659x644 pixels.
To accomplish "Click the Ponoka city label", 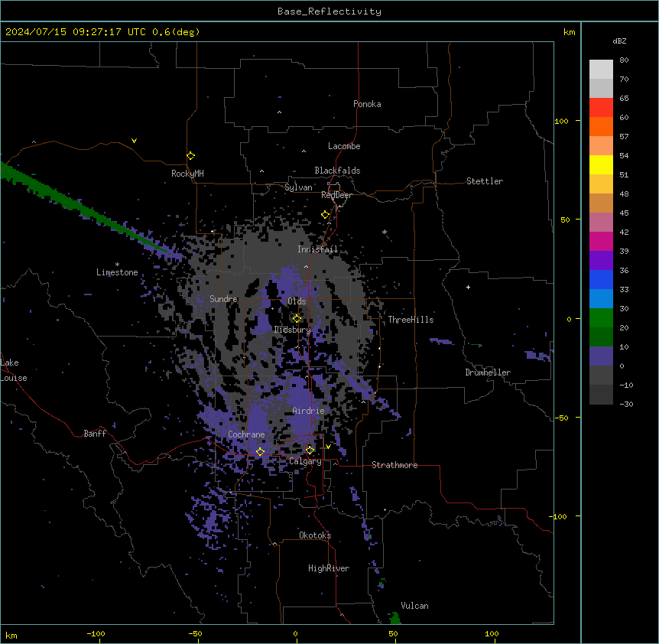I will point(367,104).
